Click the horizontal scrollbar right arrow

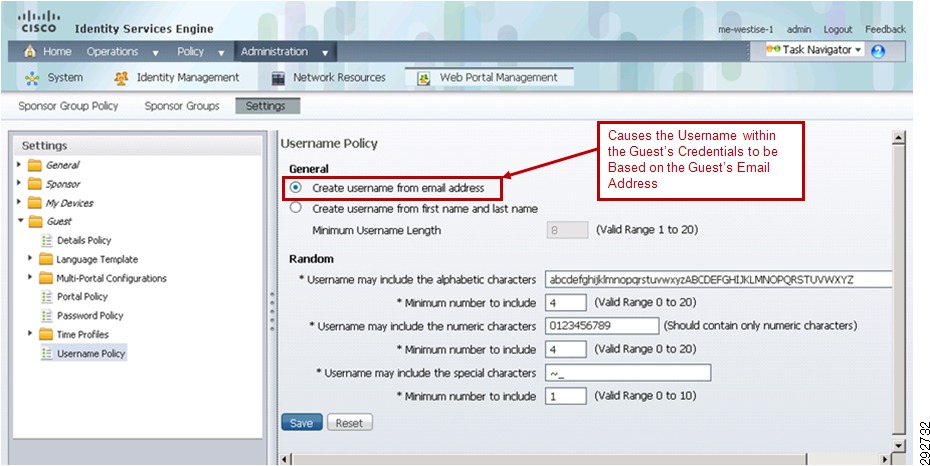(x=886, y=459)
